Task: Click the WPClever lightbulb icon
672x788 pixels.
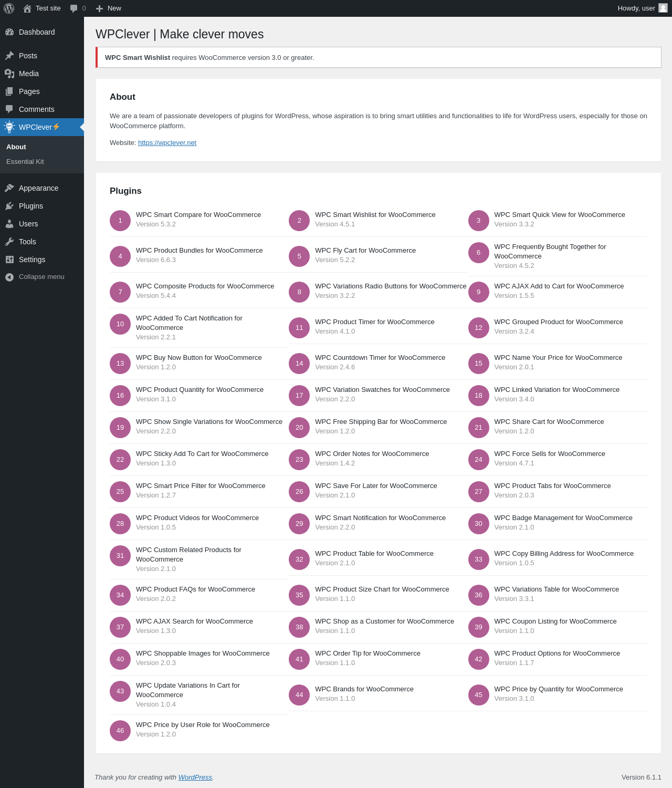Action: (x=9, y=127)
